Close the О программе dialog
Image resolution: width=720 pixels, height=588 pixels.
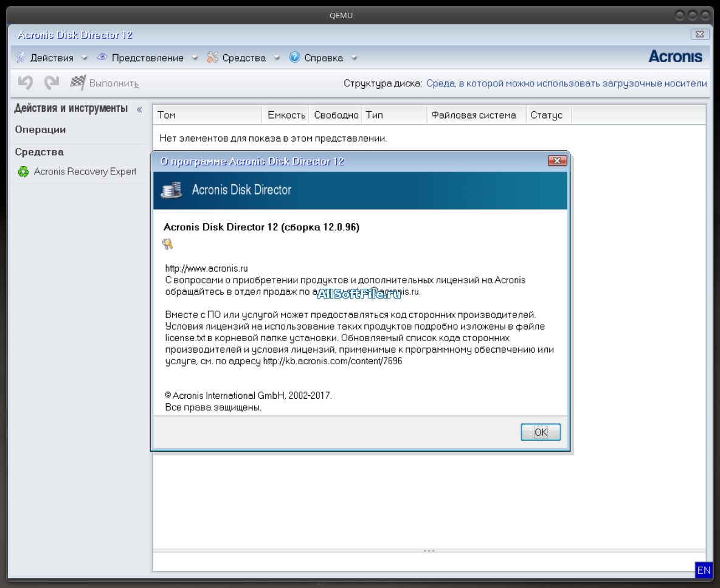point(557,161)
